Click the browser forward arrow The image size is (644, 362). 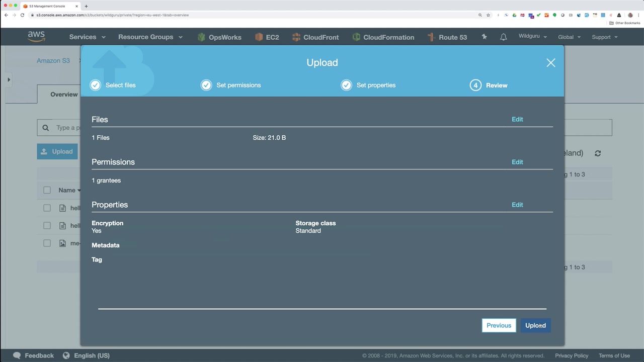pos(14,15)
